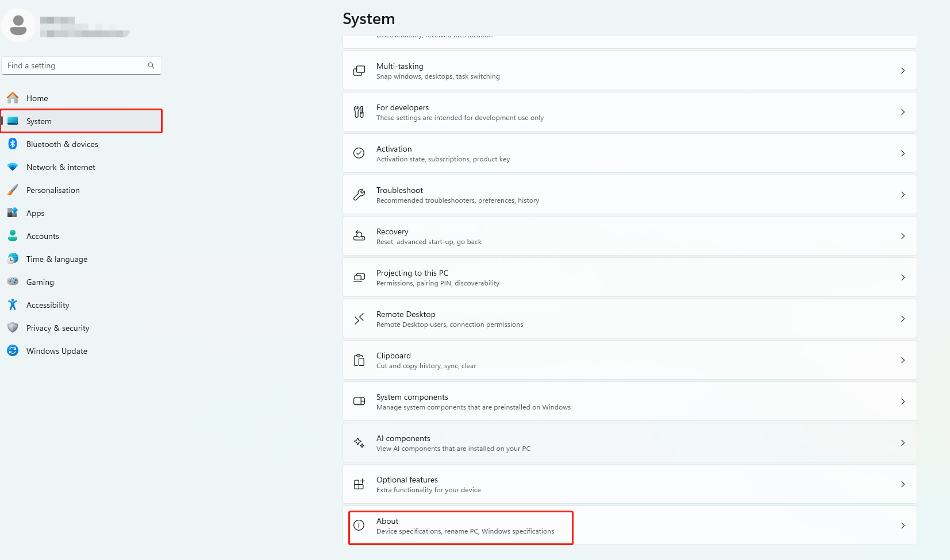Click the Home icon in sidebar
The height and width of the screenshot is (560, 950).
[13, 98]
